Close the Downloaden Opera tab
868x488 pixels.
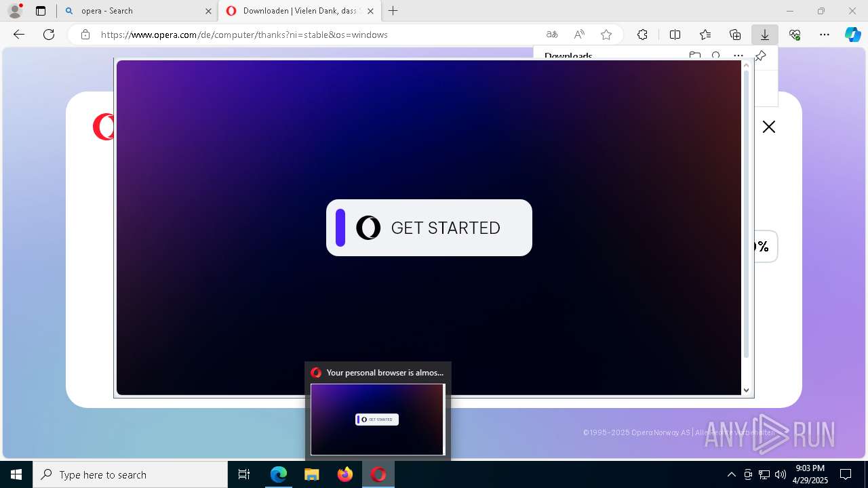(x=370, y=11)
